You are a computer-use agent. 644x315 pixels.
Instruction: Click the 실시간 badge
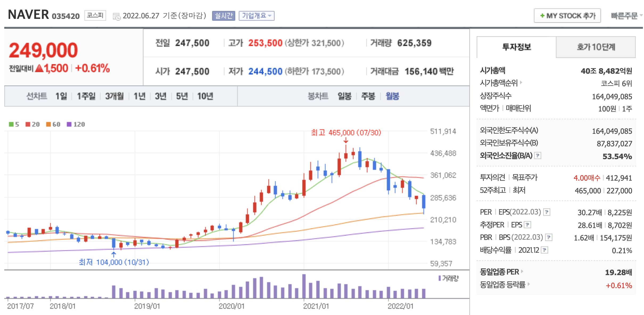tap(224, 16)
